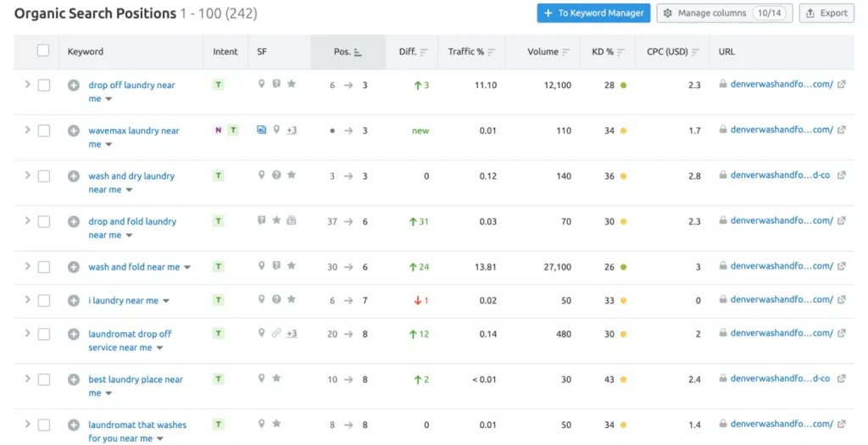Click sort icon in CPC (USD) column header
This screenshot has width=868, height=445.
696,53
